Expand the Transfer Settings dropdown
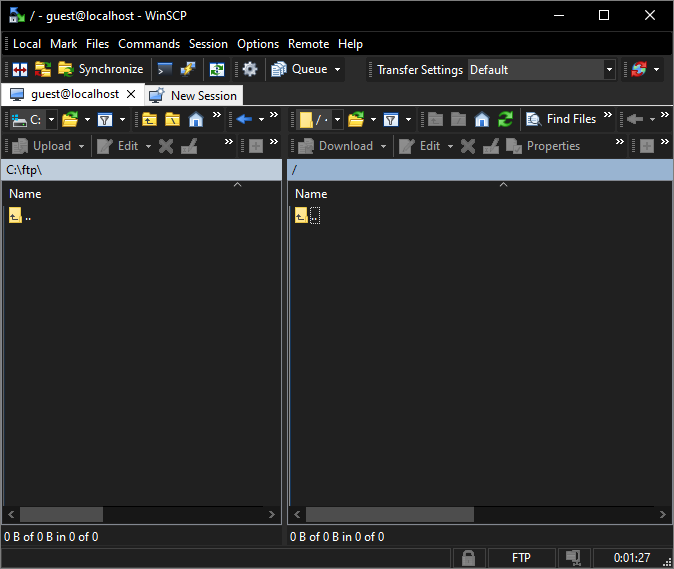Viewport: 674px width, 569px height. [x=609, y=70]
